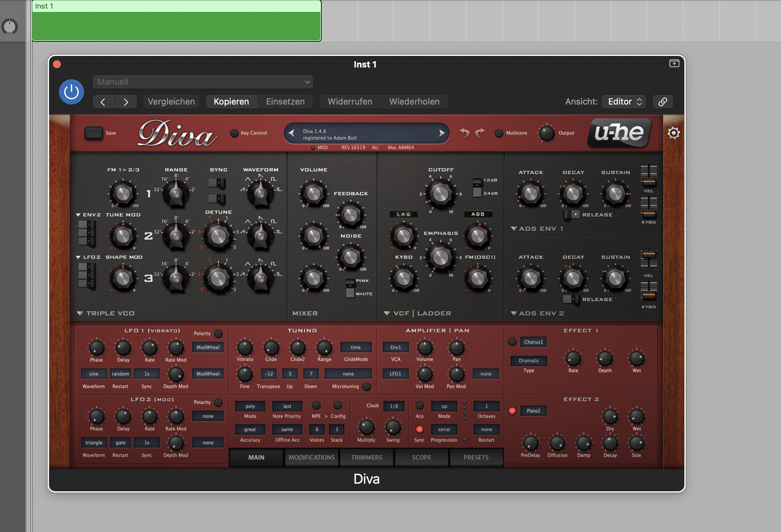Screen dimensions: 781x532
Task: Click Effect 2 PreDelay knob
Action: point(530,443)
